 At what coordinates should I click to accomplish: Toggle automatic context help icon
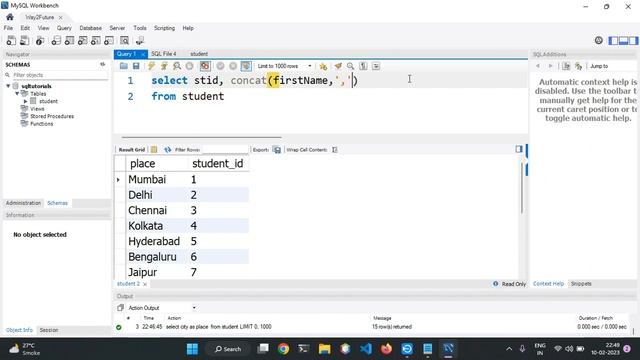pos(578,66)
